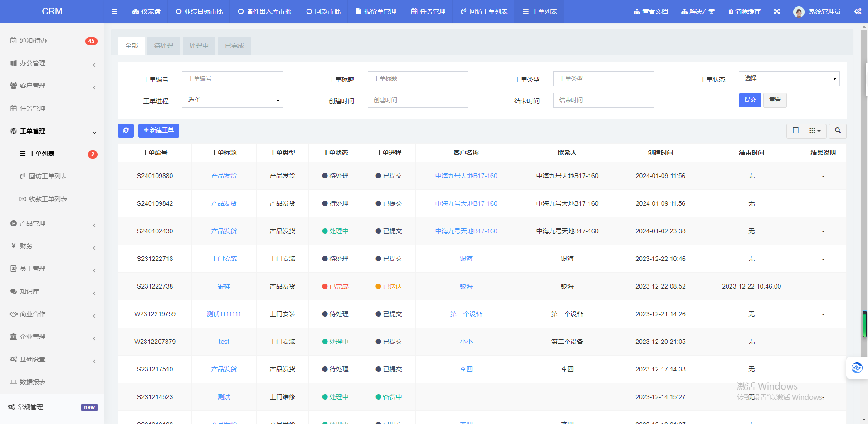
Task: Open 数据报表 in the sidebar
Action: [52, 382]
